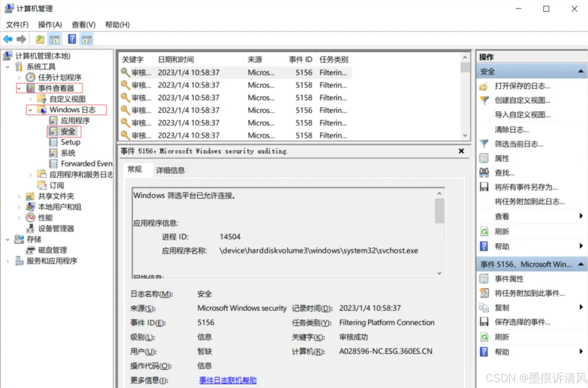Screen dimensions: 588x388
Task: Expand the 自定义视图 tree node
Action: (30, 99)
